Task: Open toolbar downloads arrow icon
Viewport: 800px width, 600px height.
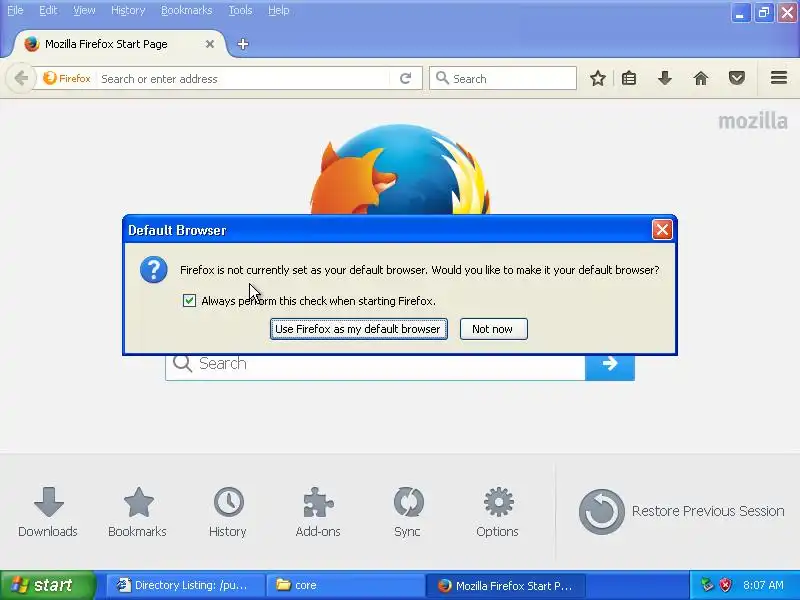Action: [665, 79]
